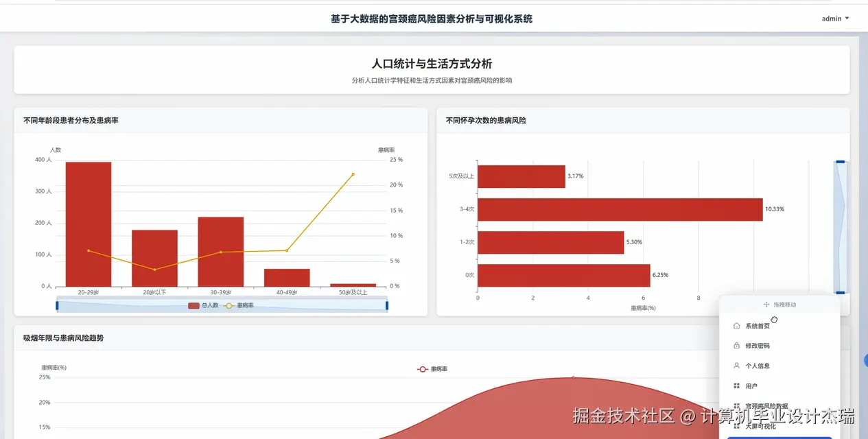Click the person icon beside 个人信息

(x=736, y=366)
